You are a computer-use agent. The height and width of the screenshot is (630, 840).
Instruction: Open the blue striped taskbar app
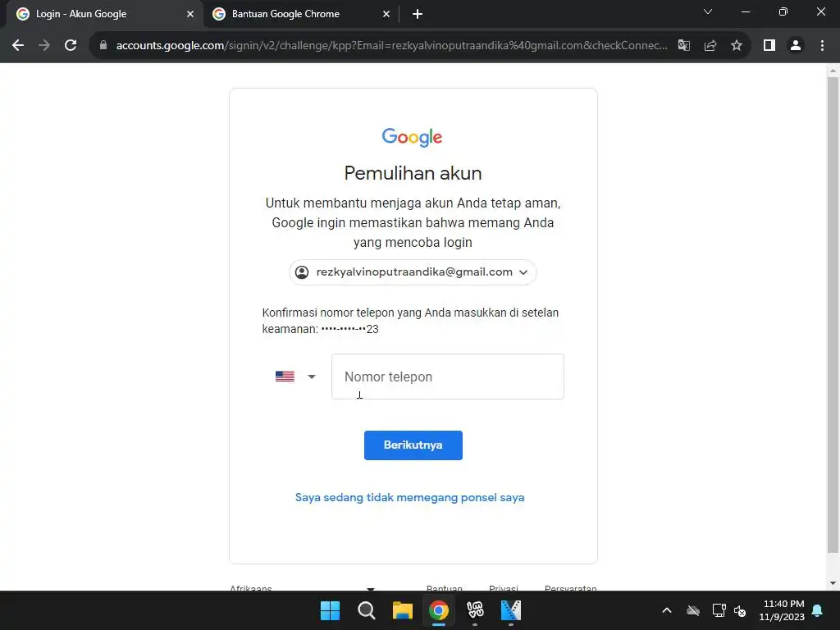pos(510,610)
